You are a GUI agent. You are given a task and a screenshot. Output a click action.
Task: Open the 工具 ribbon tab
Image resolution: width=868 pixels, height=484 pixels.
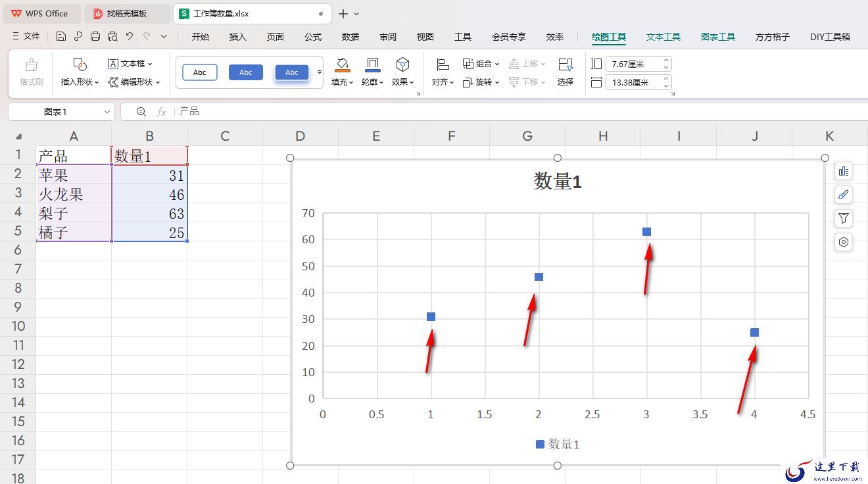[x=463, y=37]
